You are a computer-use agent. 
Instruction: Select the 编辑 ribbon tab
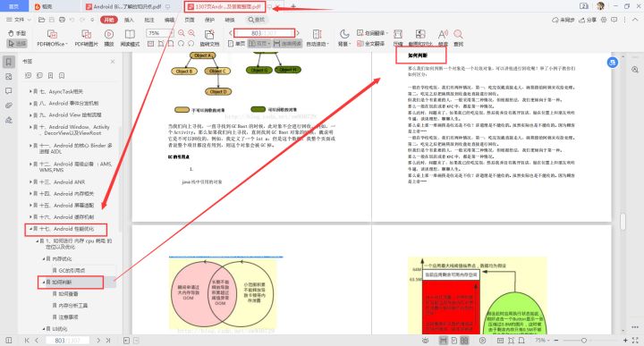(170, 20)
